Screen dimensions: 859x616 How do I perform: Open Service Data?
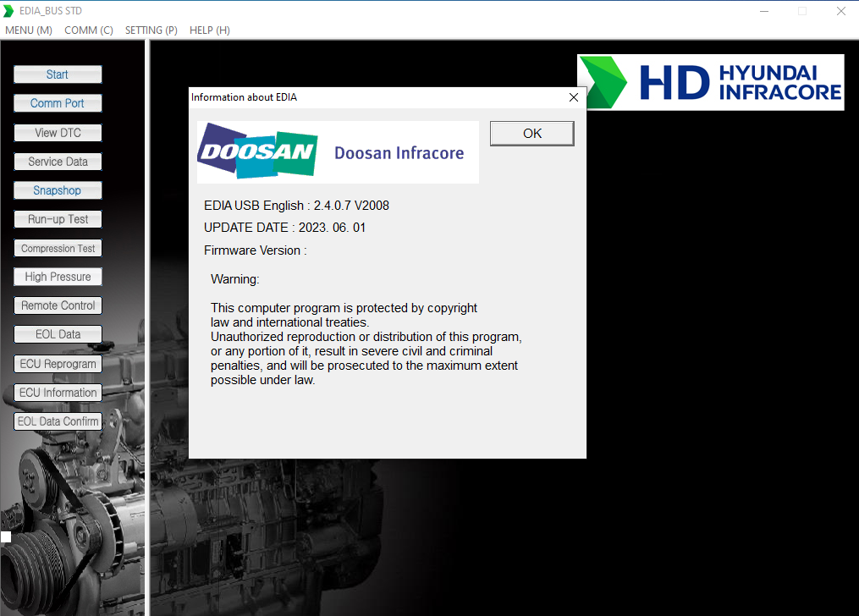point(58,162)
